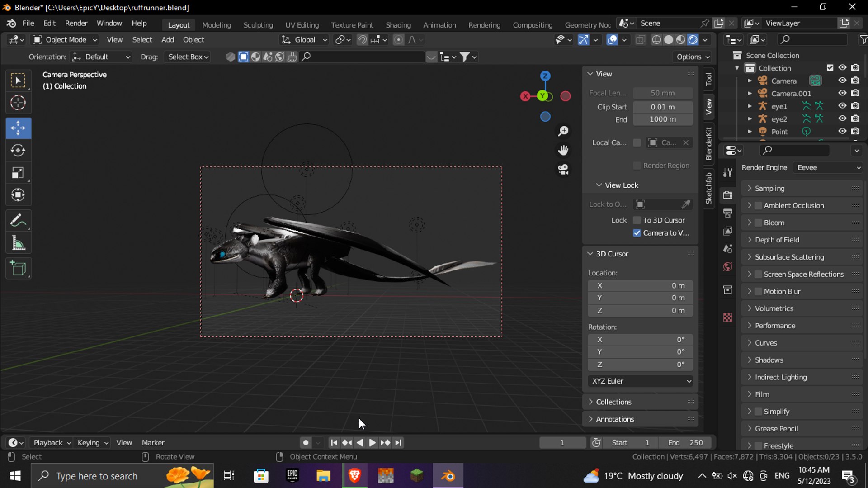This screenshot has width=868, height=488.
Task: Hide the eye1 object in outliner
Action: [x=842, y=106]
